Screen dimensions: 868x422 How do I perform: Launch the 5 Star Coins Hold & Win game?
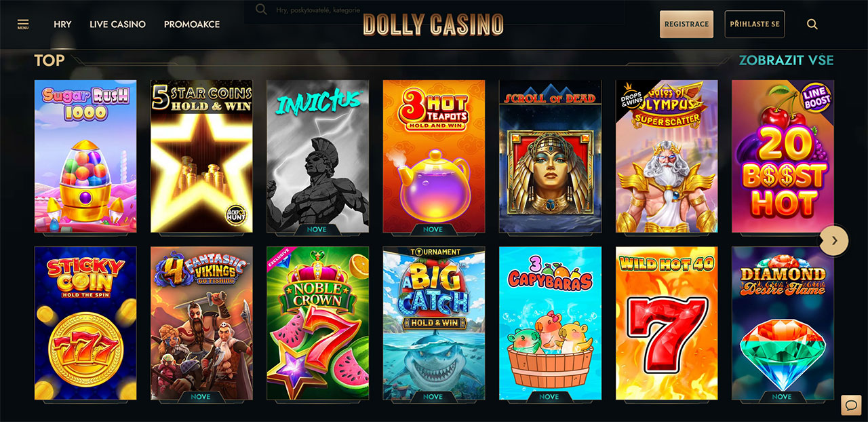point(201,156)
